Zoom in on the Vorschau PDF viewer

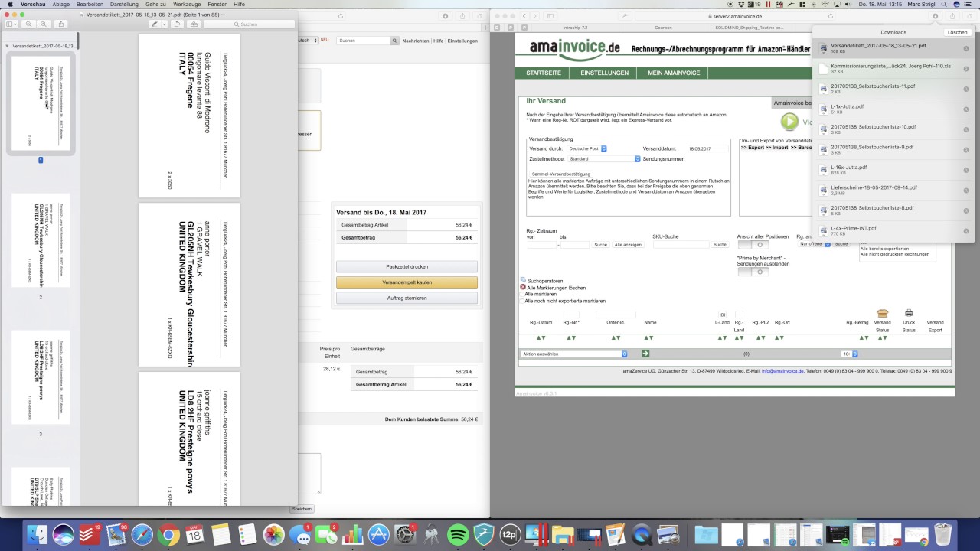pos(44,24)
